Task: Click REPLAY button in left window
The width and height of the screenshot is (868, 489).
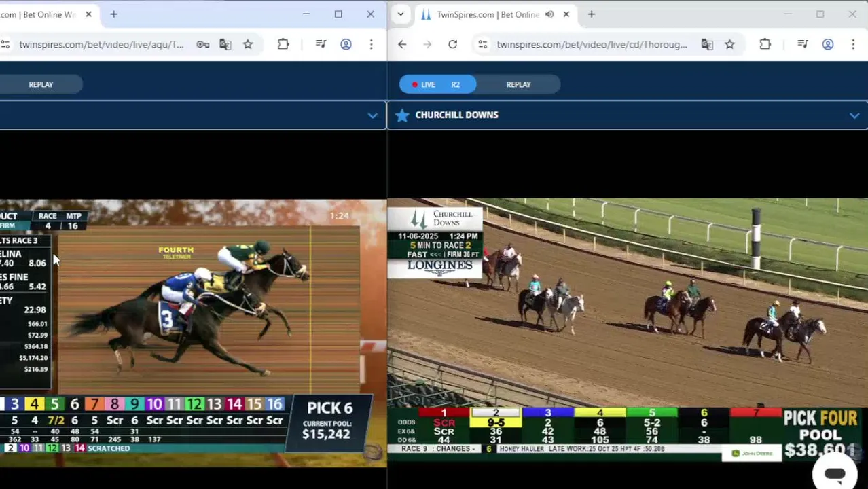Action: [41, 84]
